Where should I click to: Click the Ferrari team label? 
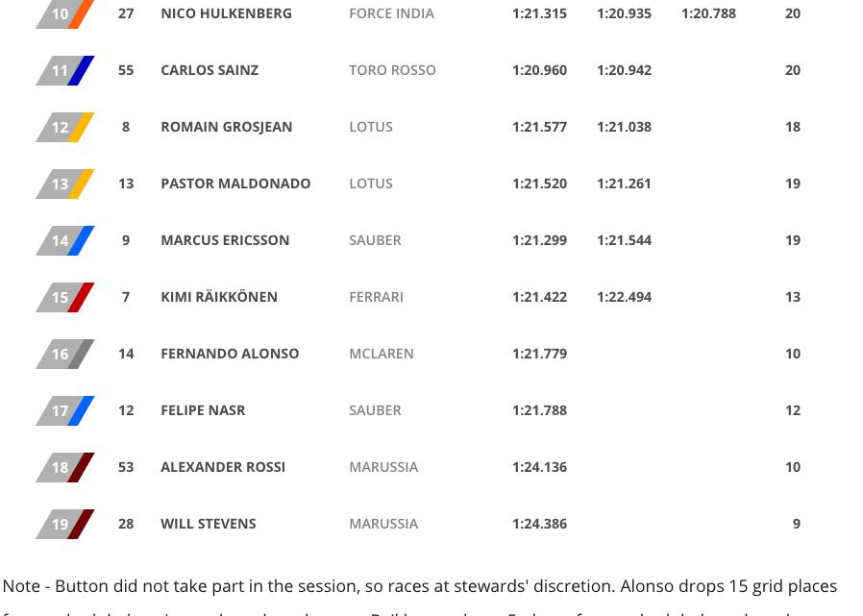click(377, 297)
